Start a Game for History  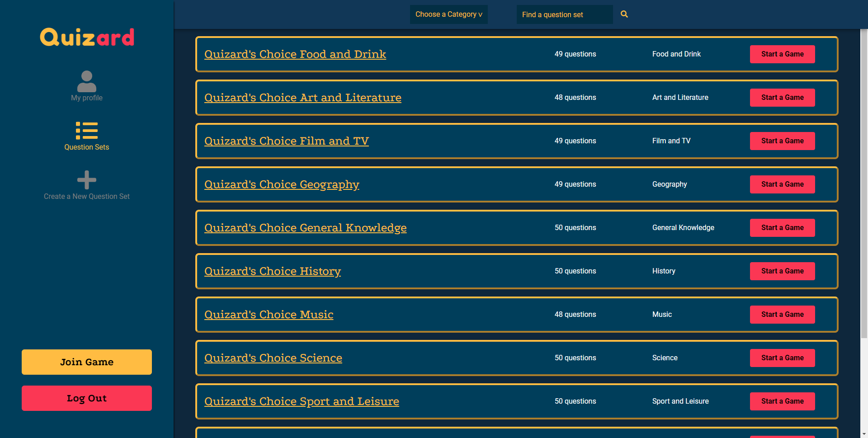pyautogui.click(x=783, y=271)
